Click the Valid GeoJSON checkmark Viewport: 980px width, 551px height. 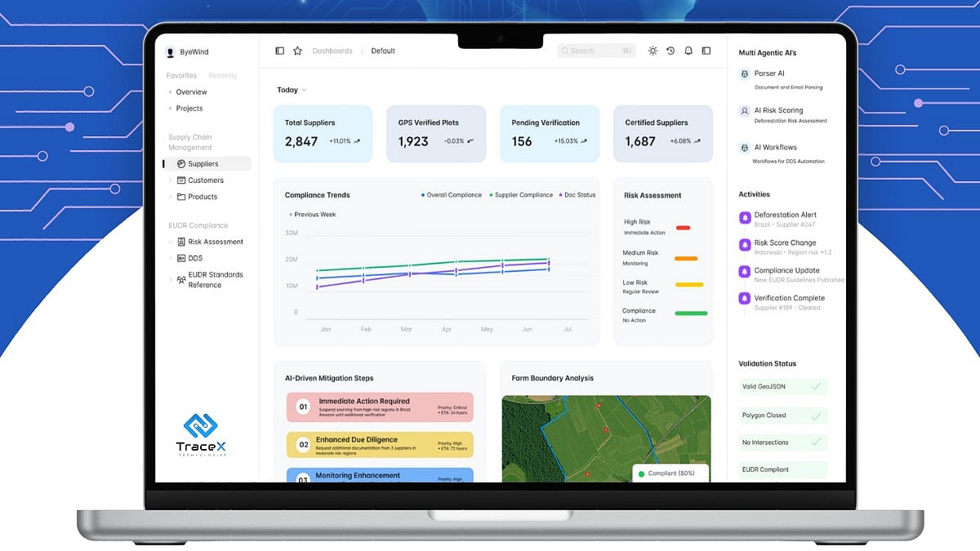point(816,387)
